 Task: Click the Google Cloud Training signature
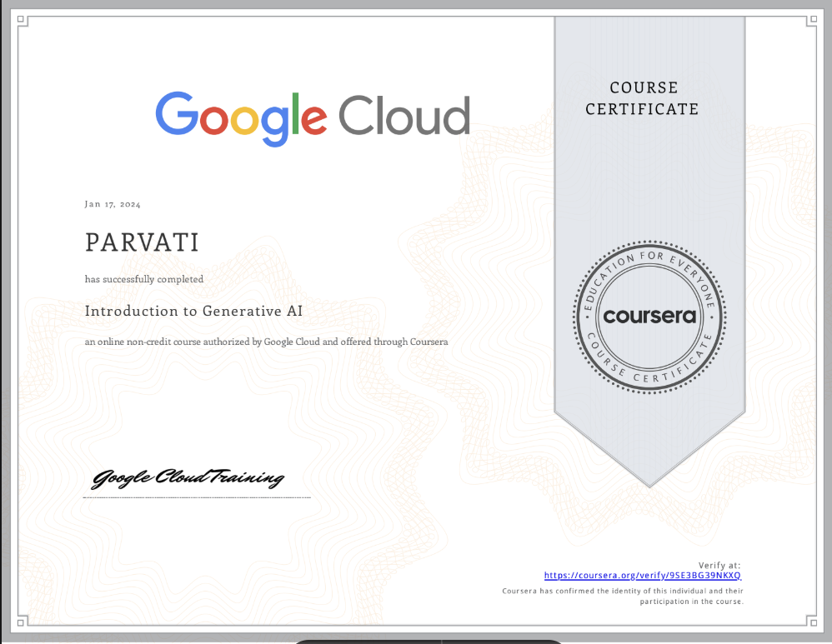pos(188,478)
